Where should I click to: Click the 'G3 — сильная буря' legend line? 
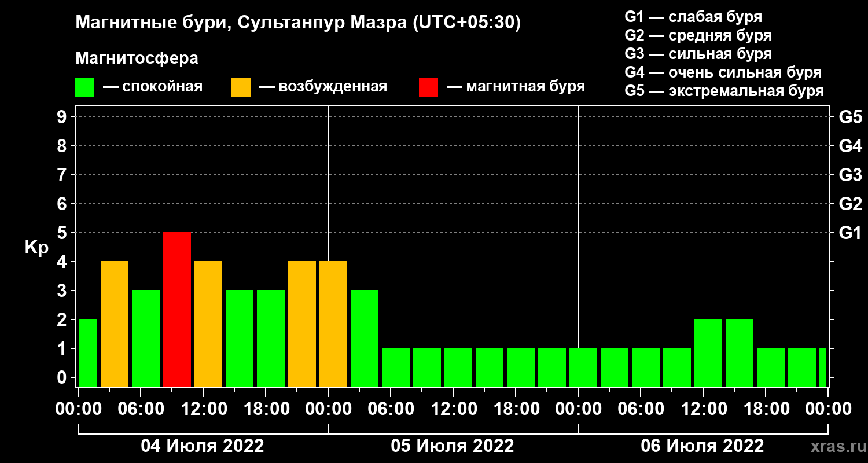click(698, 54)
